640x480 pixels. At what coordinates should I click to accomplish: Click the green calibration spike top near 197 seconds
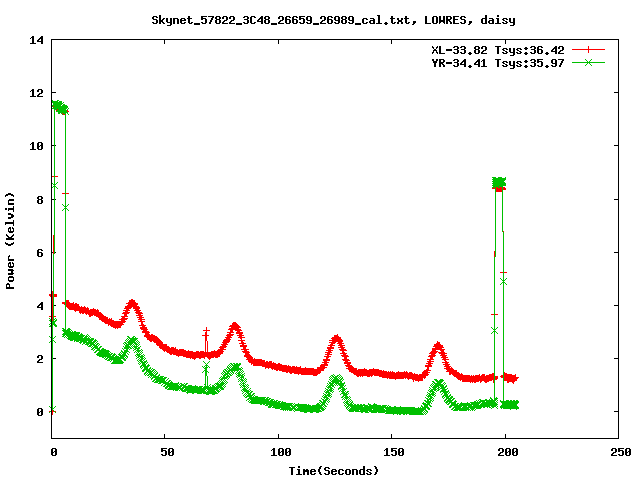[x=499, y=182]
